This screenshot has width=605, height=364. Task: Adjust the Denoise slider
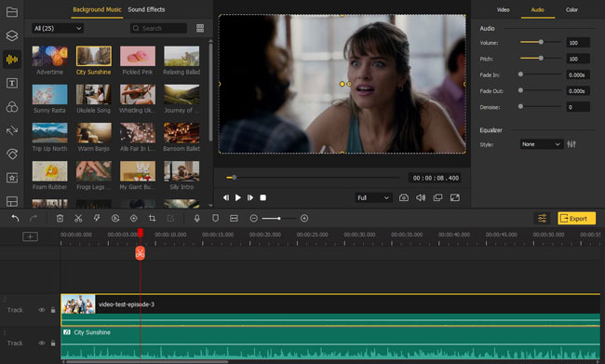point(541,106)
